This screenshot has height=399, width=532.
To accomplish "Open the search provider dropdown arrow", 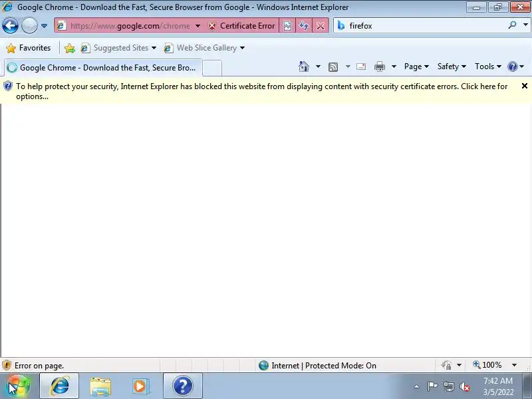I will (x=525, y=25).
